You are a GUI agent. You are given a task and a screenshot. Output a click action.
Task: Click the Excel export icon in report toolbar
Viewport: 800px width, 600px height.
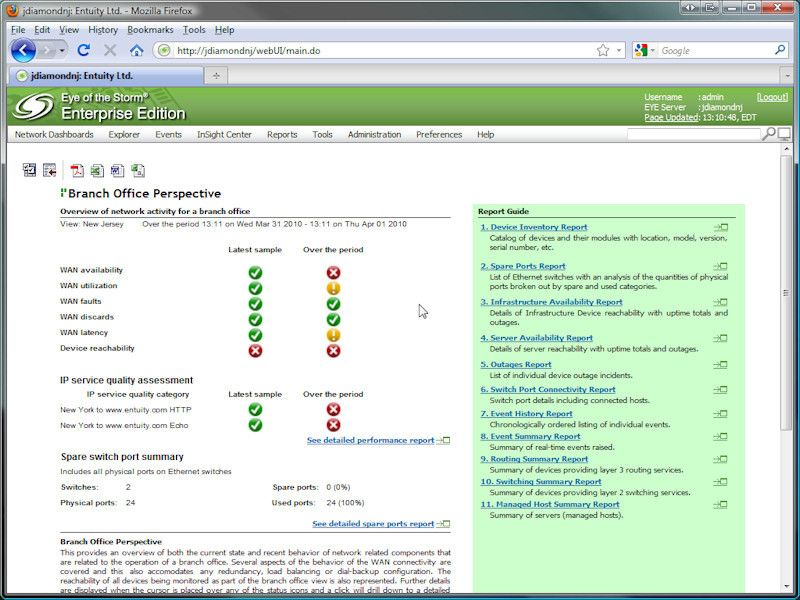coord(97,170)
